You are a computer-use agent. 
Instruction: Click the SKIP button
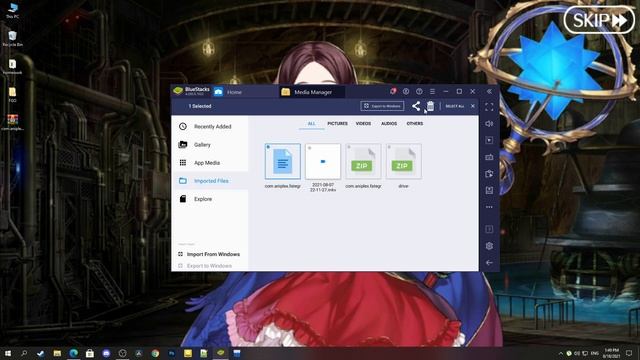click(x=599, y=20)
